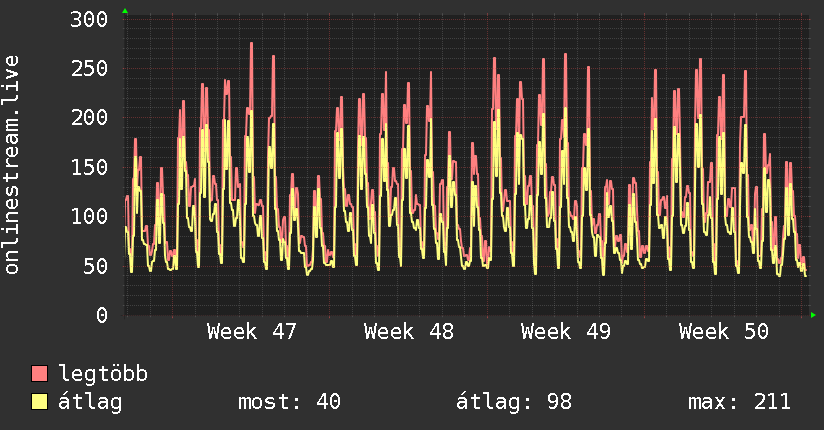This screenshot has width=824, height=430.
Task: Click the green arrow at x-axis end
Action: coord(813,315)
